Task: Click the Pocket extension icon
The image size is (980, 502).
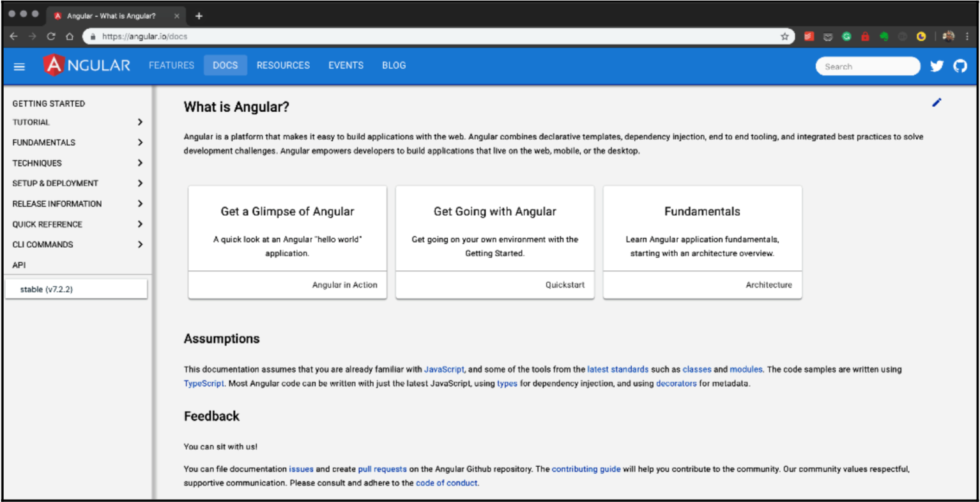Action: coord(828,36)
